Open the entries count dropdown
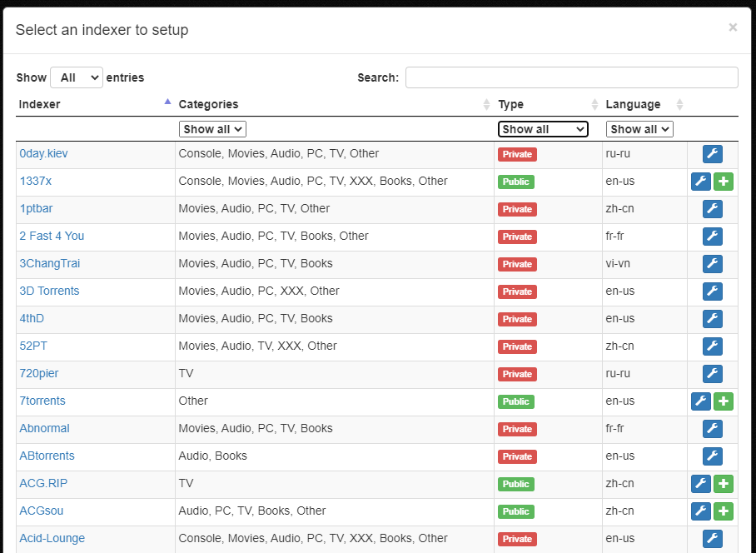756x553 pixels. pos(76,77)
